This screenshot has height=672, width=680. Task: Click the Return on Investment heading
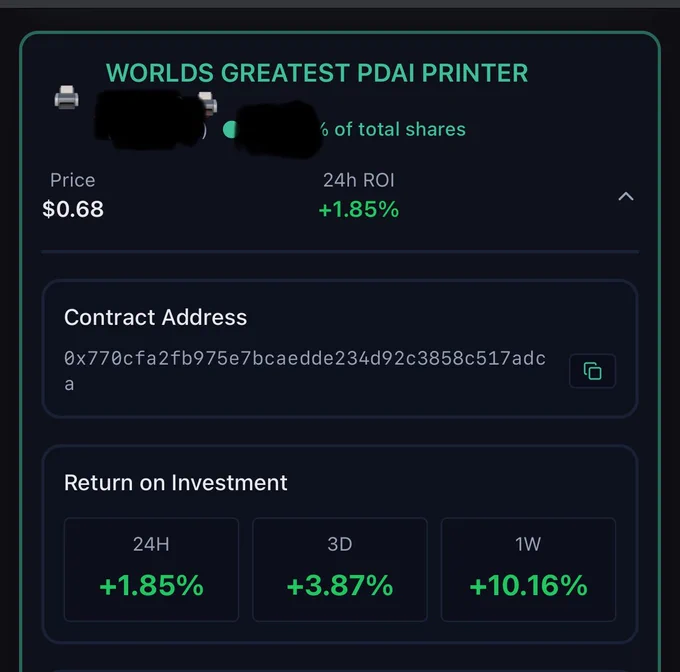[175, 483]
